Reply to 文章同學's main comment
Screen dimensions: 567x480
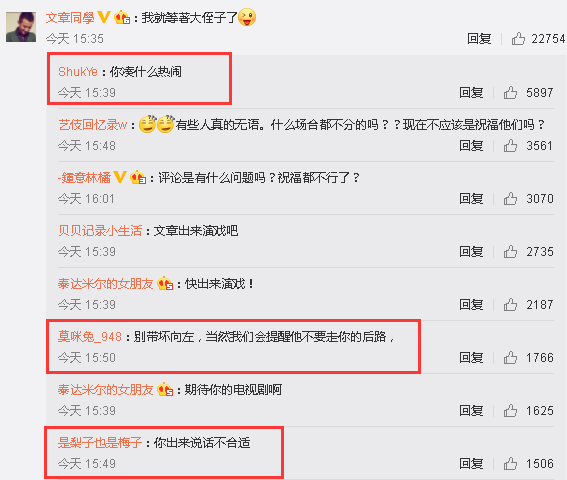coord(479,38)
